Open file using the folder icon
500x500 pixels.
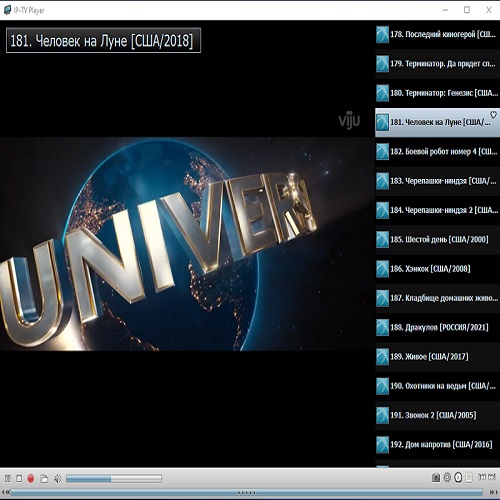(44, 479)
